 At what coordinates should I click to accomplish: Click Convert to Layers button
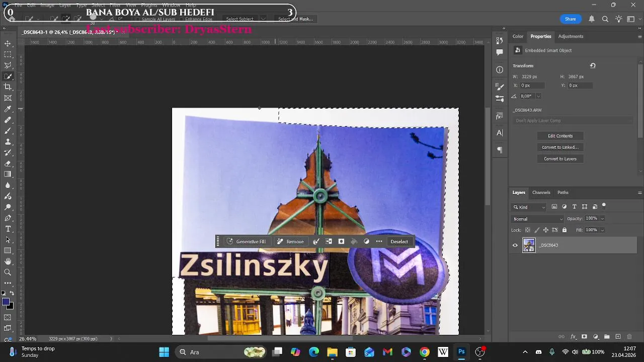tap(560, 159)
